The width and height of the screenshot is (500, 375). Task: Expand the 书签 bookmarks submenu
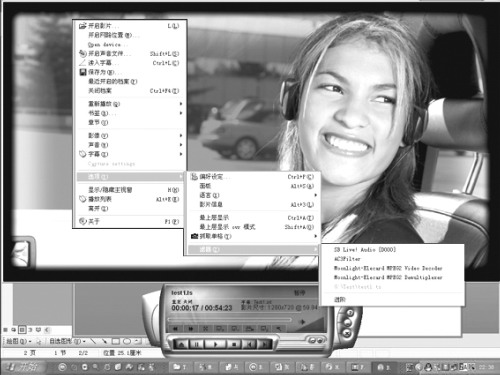(x=130, y=113)
